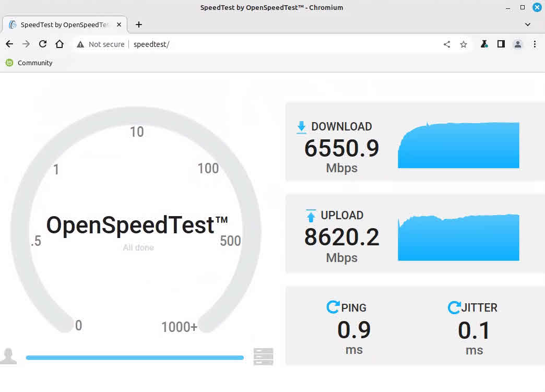Go to the browser home page

click(60, 44)
